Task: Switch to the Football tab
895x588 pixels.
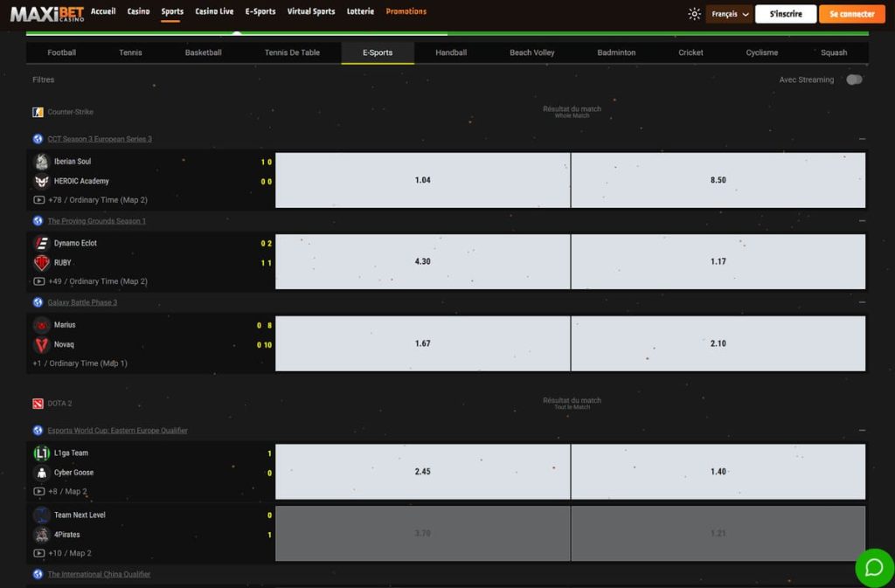Action: coord(62,52)
